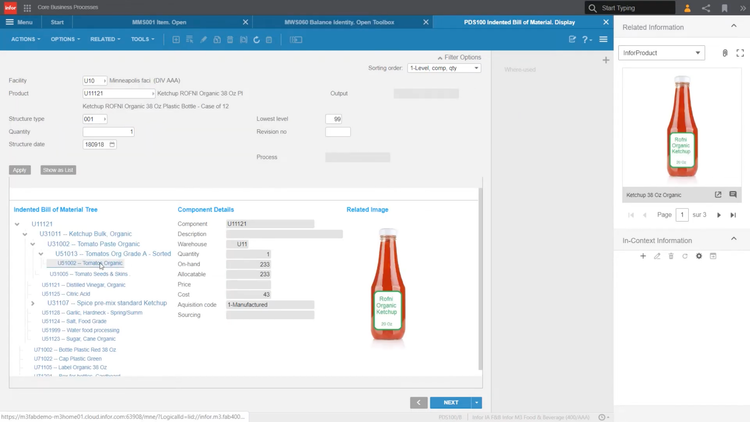This screenshot has height=422, width=750.
Task: Open the toolbar hamburger settings icon
Action: pos(603,39)
